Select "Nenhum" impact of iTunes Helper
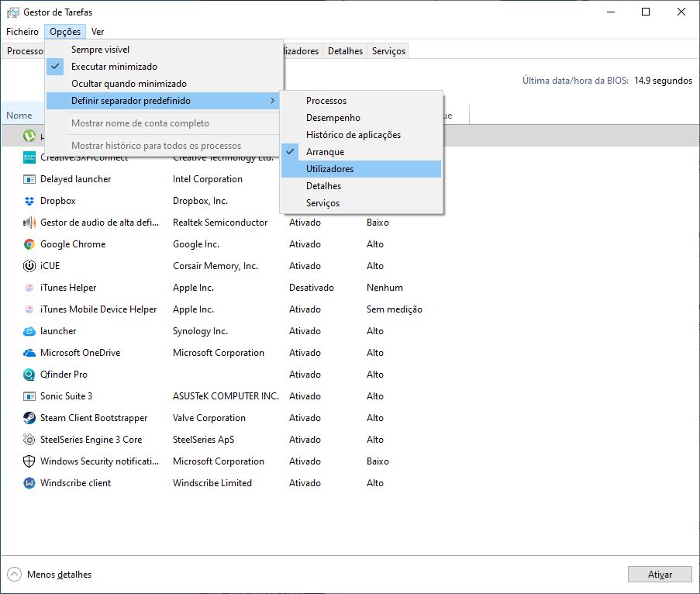700x594 pixels. (384, 288)
